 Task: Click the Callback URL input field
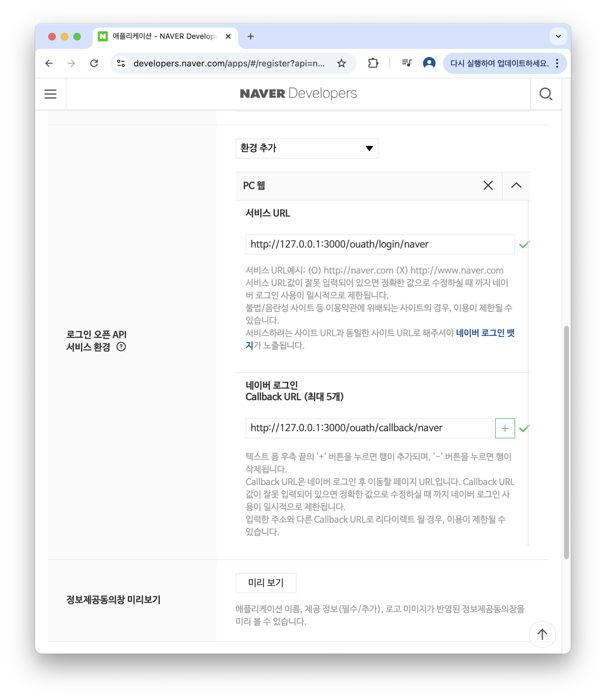368,428
